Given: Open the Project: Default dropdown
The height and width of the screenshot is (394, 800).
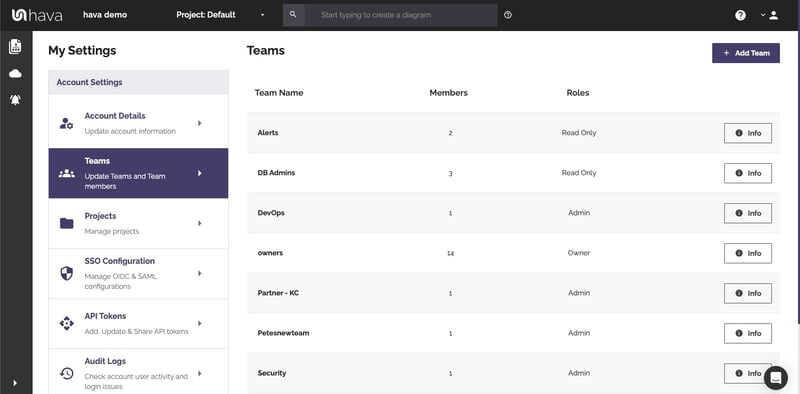Looking at the screenshot, I should click(x=220, y=15).
